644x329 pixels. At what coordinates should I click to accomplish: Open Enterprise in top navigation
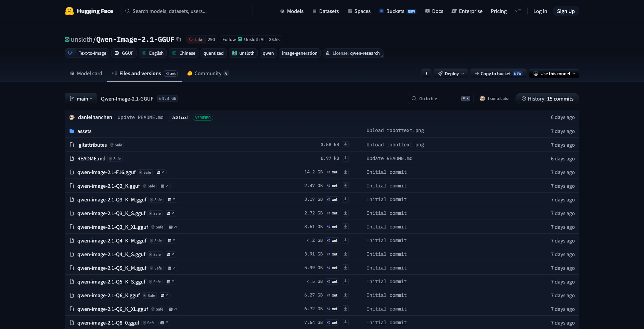click(x=467, y=11)
